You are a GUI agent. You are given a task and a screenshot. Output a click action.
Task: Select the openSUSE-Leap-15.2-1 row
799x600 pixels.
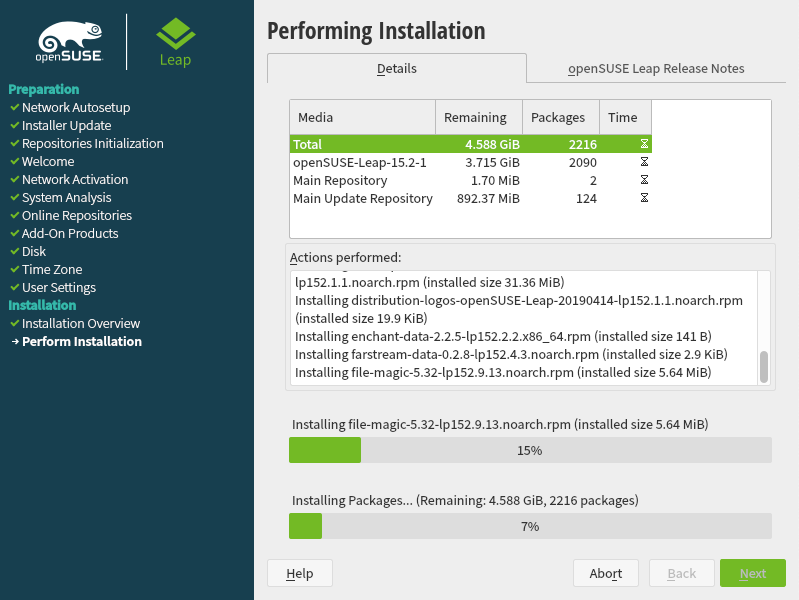[x=470, y=162]
